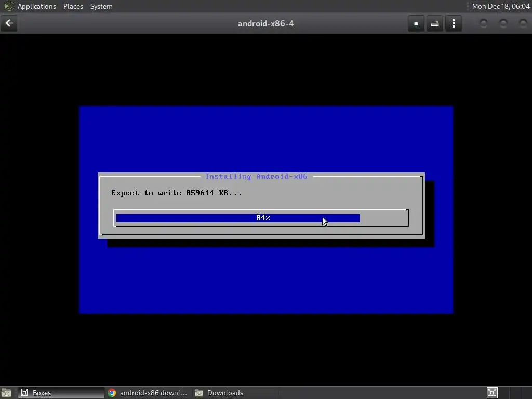Click the Downloads folder icon in taskbar
Screen dimensions: 532x399
click(x=199, y=393)
